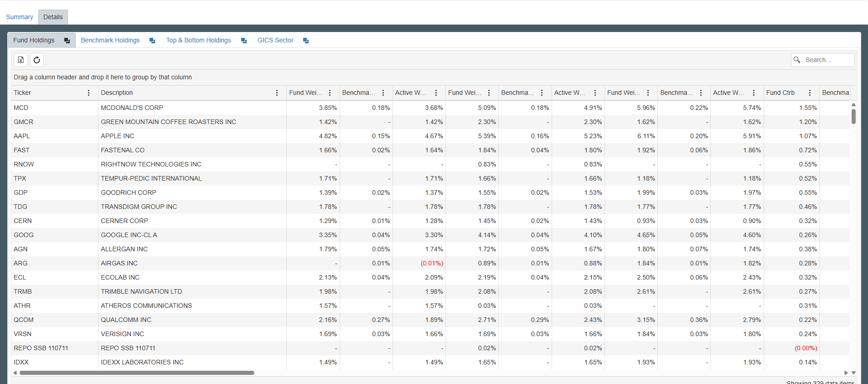Open first Fund Wei... column menu
The width and height of the screenshot is (868, 384).
(330, 93)
